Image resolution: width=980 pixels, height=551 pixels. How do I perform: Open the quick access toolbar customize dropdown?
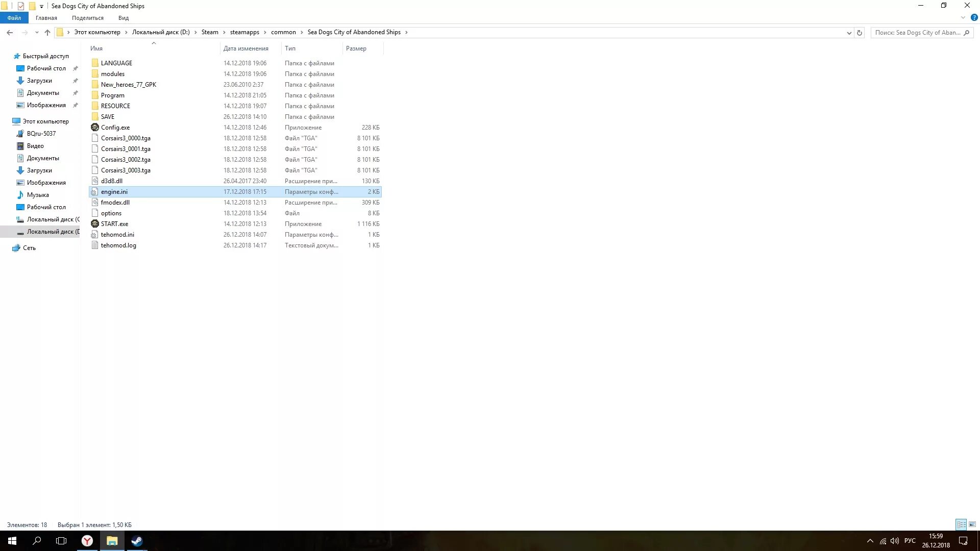pos(41,6)
